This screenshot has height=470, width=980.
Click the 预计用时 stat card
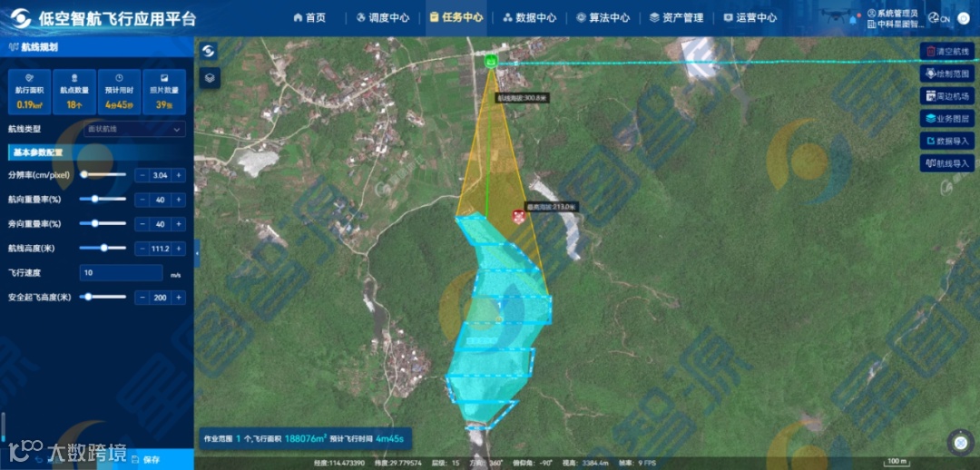(x=120, y=92)
